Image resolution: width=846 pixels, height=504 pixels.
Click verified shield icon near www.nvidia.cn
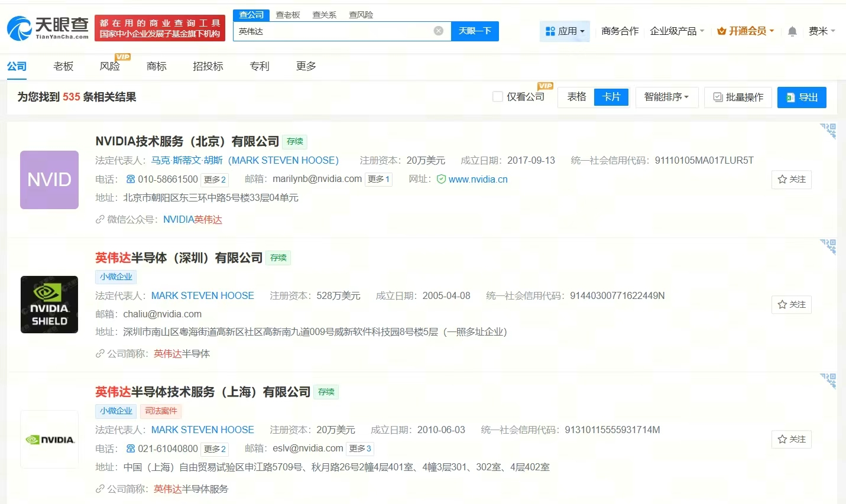click(x=441, y=179)
